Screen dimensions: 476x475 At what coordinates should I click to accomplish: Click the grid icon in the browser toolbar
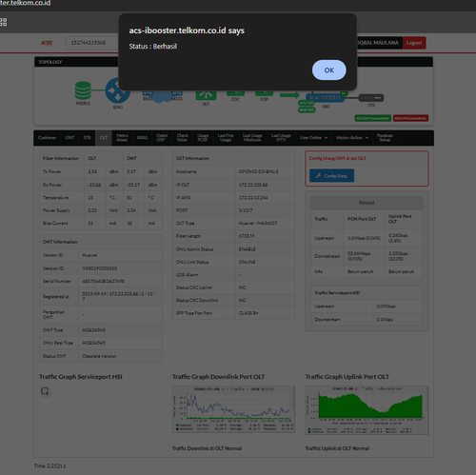(x=3, y=22)
